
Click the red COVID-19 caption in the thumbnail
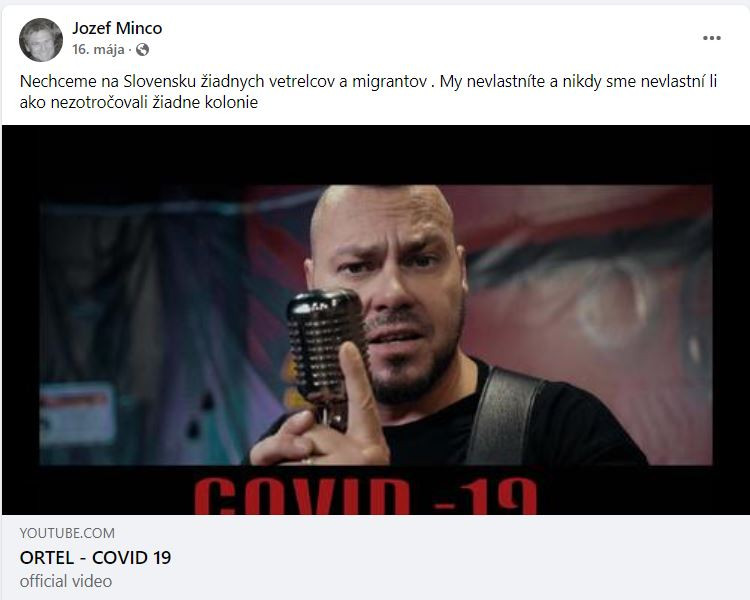click(366, 495)
